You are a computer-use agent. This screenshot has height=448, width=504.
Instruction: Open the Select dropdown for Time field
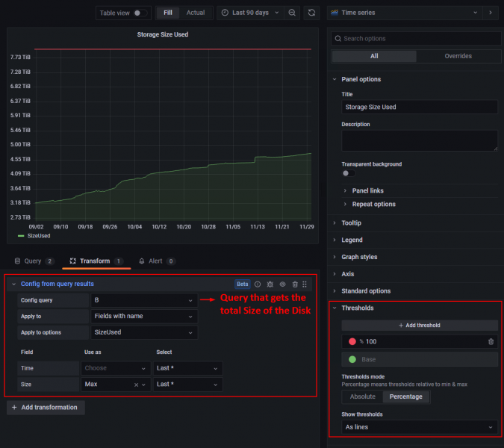tap(187, 368)
